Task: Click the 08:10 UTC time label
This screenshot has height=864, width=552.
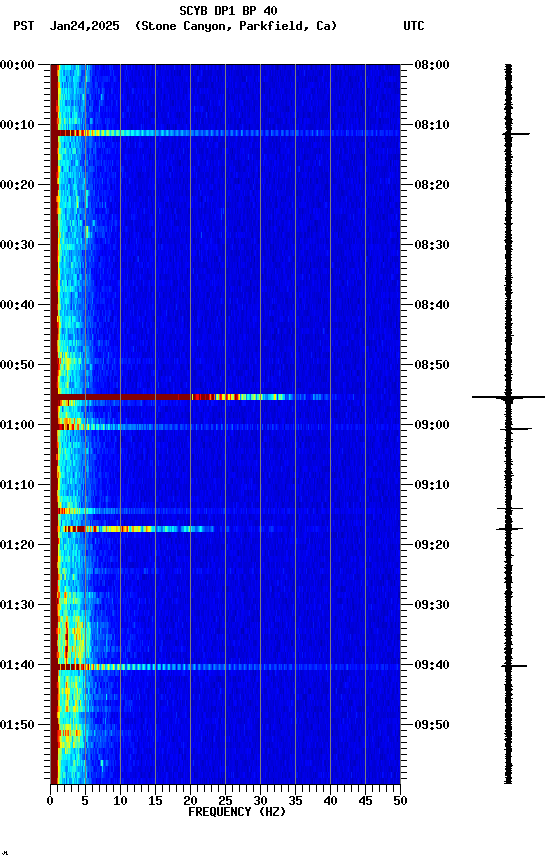Action: pyautogui.click(x=432, y=125)
